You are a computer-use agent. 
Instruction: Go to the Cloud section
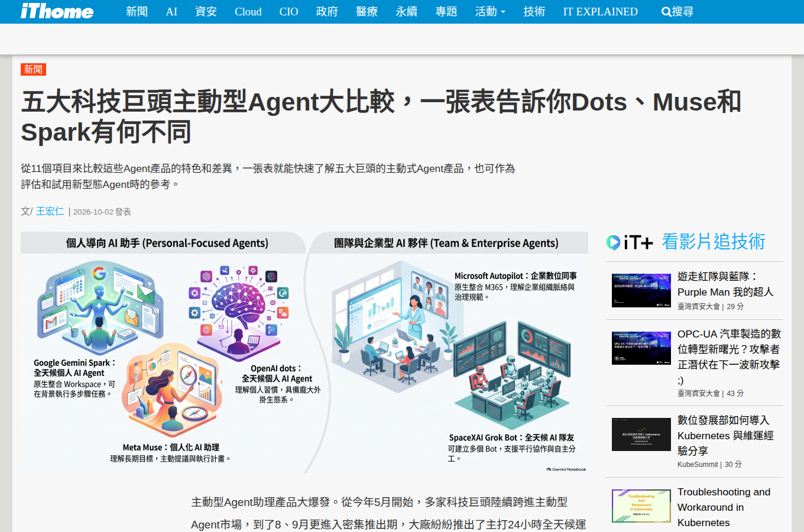248,11
